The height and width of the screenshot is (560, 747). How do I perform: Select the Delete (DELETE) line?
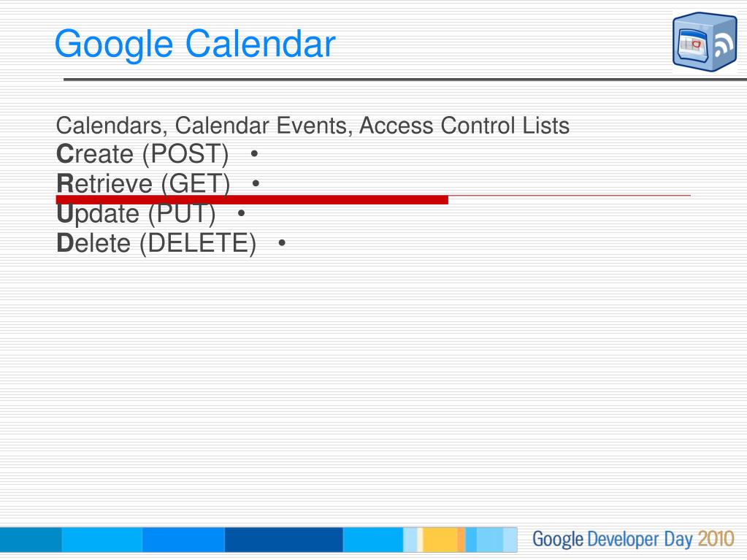pos(156,243)
